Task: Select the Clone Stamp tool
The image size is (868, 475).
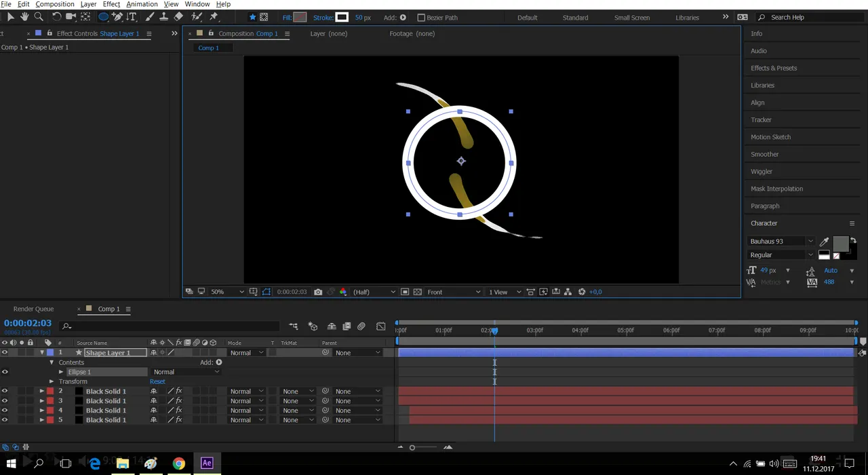Action: (x=163, y=17)
